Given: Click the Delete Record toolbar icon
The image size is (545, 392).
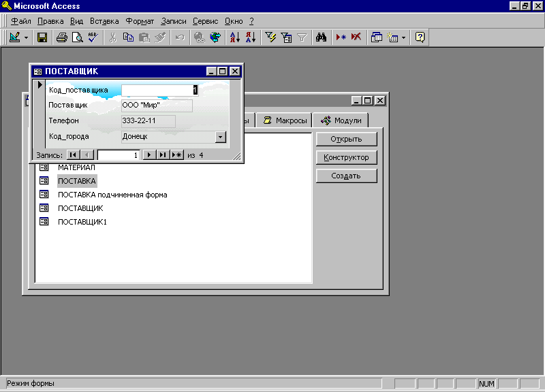Looking at the screenshot, I should click(x=356, y=37).
